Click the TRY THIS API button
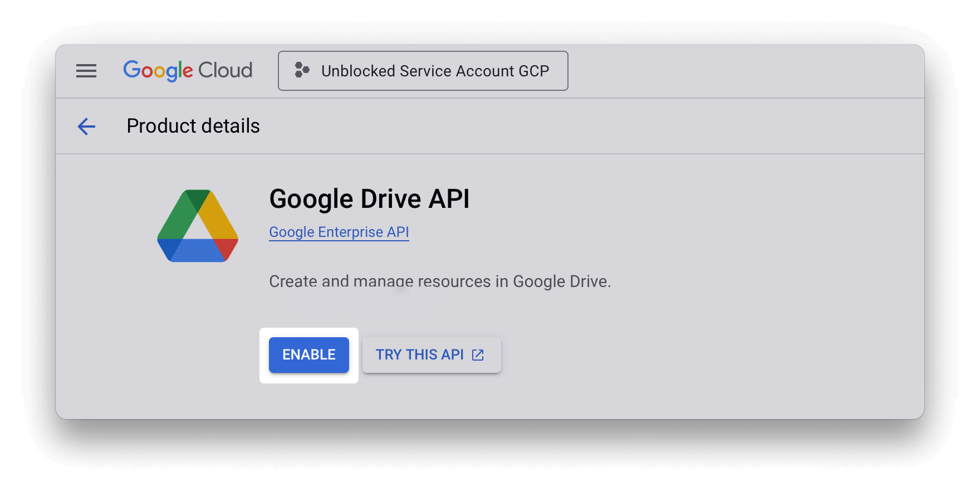Screen dimensions: 980x486 (x=432, y=355)
